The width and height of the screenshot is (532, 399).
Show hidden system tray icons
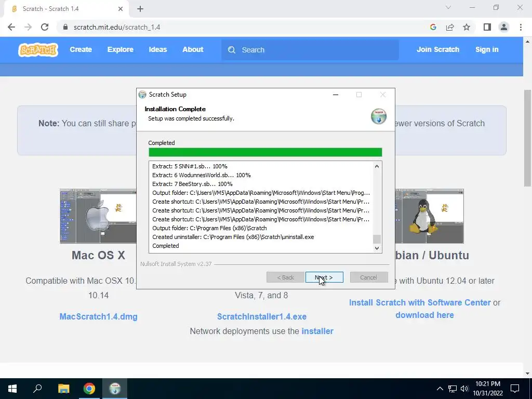tap(440, 389)
